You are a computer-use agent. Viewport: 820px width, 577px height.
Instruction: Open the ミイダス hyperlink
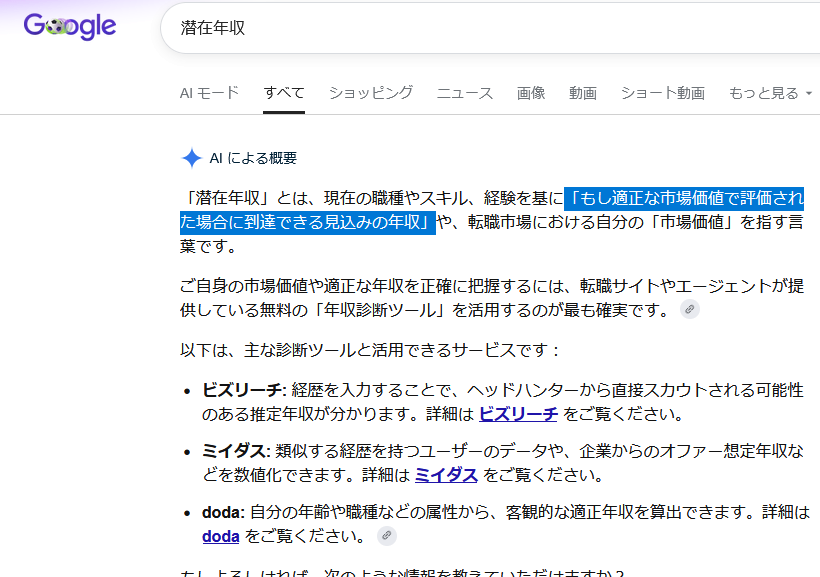coord(446,475)
